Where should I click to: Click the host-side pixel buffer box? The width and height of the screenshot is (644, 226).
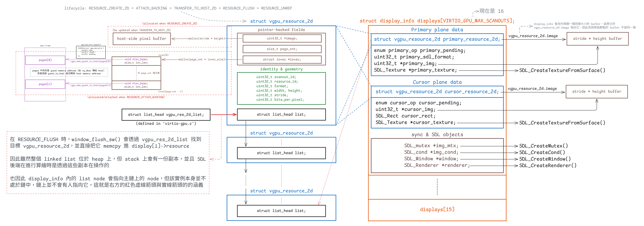pos(141,39)
